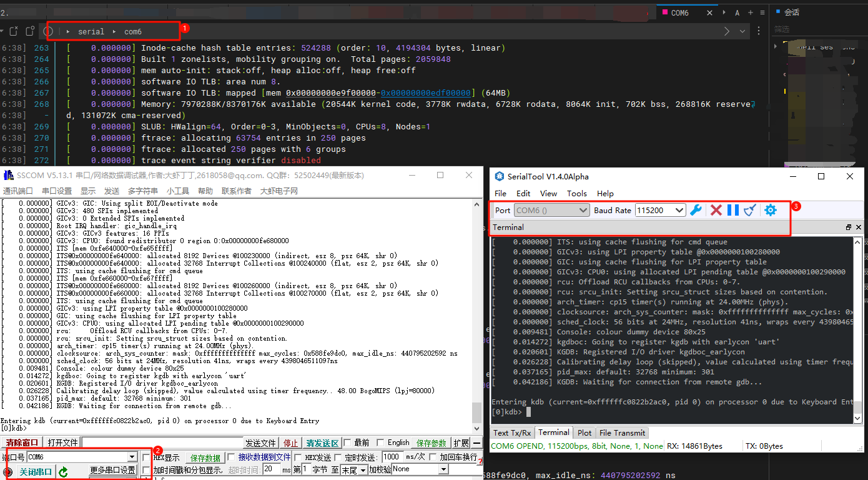Image resolution: width=868 pixels, height=480 pixels.
Task: Pause the SerialTool terminal output
Action: [x=733, y=210]
